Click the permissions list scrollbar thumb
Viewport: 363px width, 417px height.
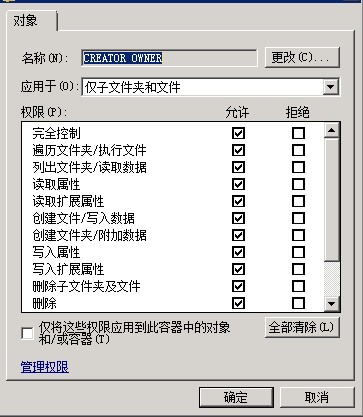(x=332, y=199)
